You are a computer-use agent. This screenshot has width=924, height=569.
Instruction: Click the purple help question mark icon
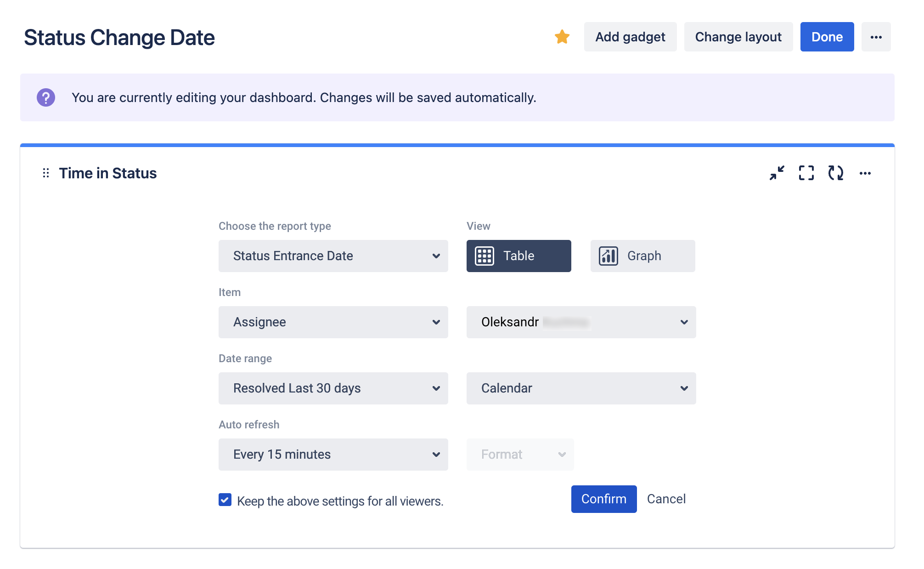point(46,97)
